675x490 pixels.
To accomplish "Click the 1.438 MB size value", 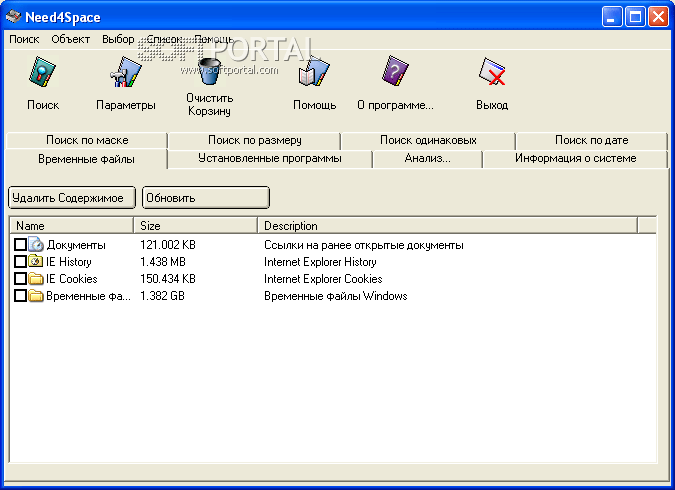I will (163, 262).
